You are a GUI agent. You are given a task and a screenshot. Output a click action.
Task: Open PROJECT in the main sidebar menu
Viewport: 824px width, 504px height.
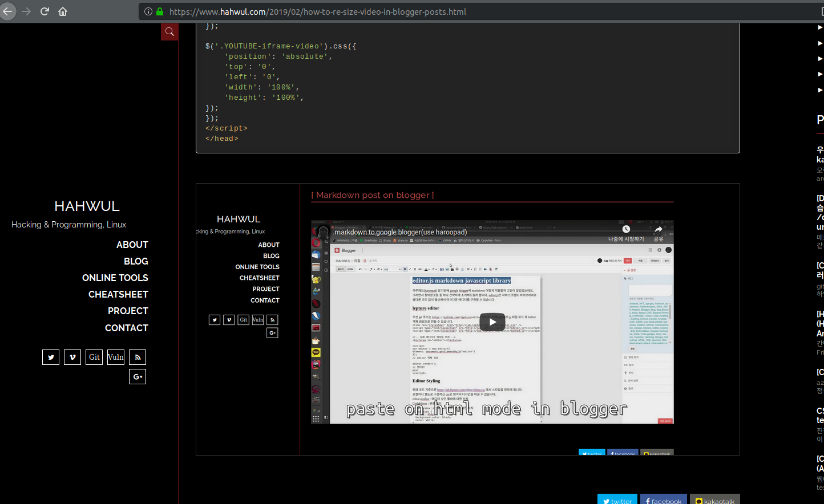pos(128,311)
